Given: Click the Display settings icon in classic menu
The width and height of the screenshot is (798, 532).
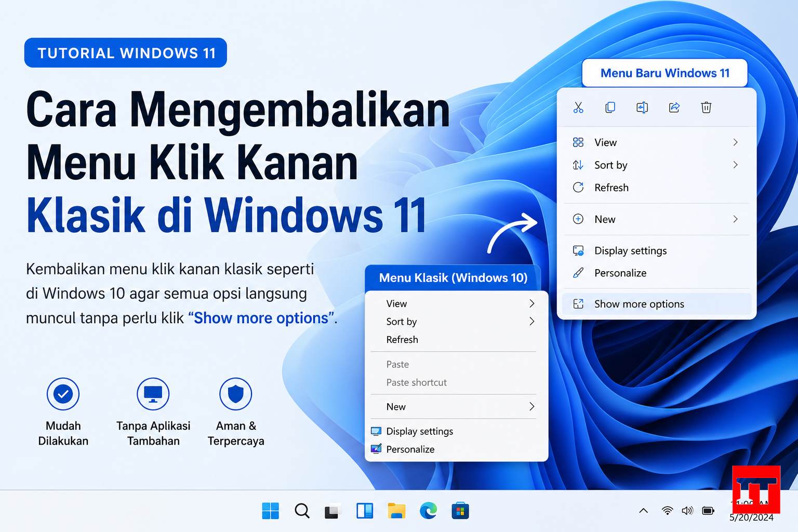Looking at the screenshot, I should point(376,431).
